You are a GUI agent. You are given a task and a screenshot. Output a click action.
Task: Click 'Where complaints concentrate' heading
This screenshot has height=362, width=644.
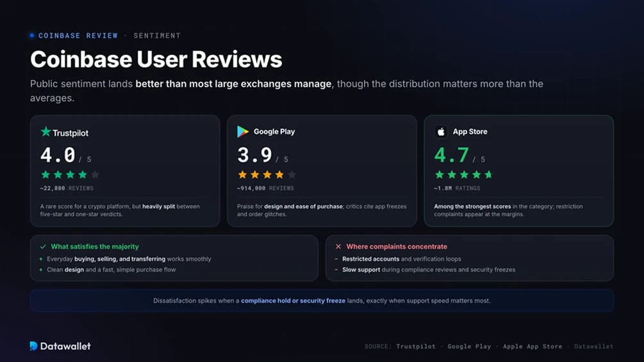point(397,247)
